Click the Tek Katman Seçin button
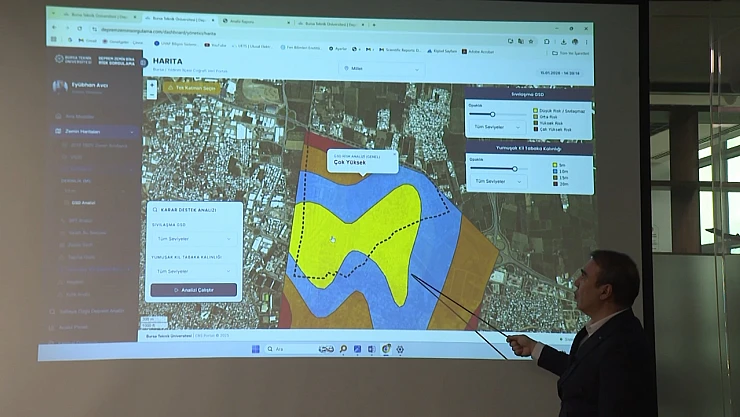740x417 pixels. (191, 87)
